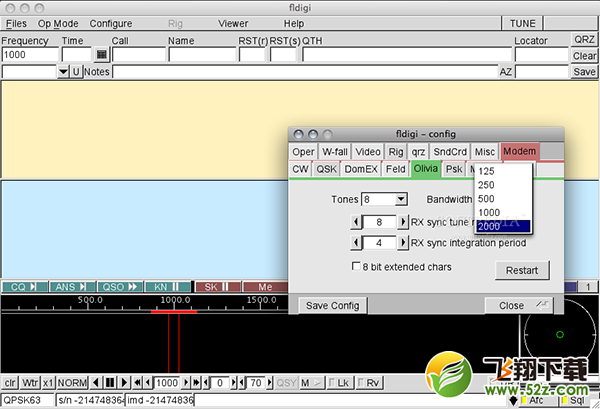The image size is (600, 409).
Task: Click the Call input field
Action: click(x=139, y=55)
